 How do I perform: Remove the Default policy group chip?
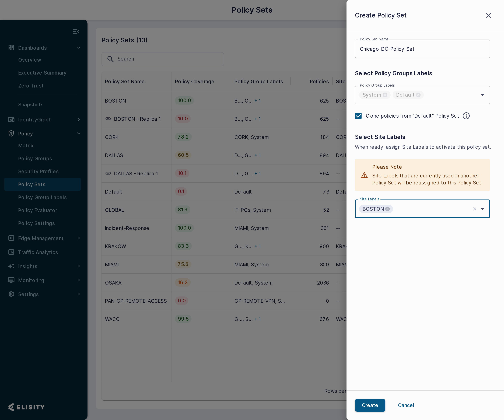click(418, 95)
